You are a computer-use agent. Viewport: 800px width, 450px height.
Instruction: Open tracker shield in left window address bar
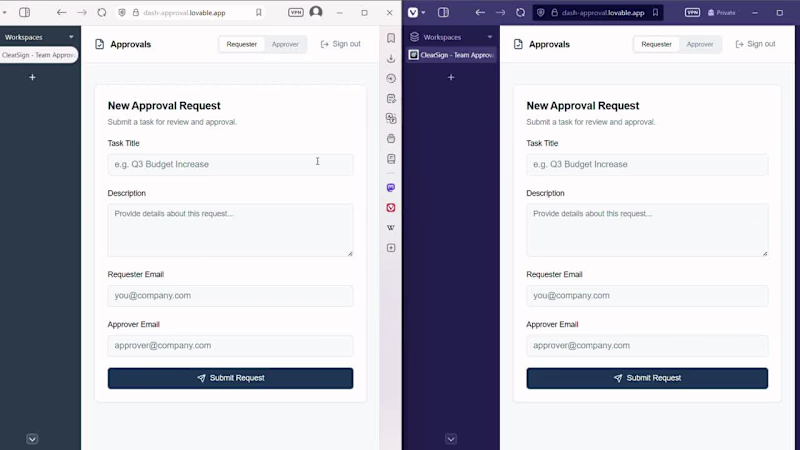pos(122,13)
